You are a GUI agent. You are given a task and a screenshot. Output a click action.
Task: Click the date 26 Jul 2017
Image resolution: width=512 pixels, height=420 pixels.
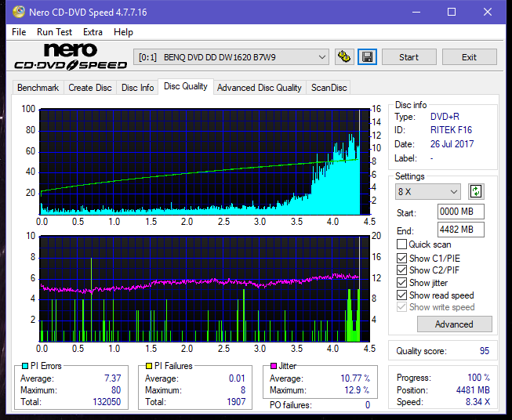[x=452, y=144]
